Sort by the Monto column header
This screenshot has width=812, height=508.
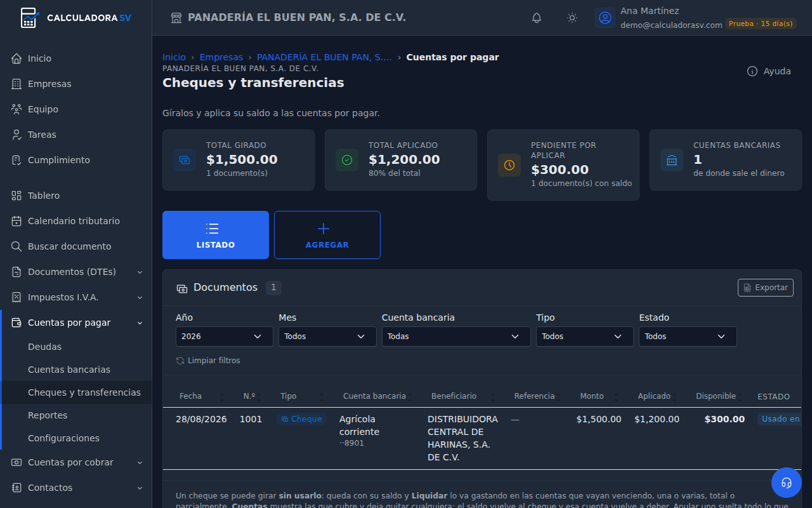click(598, 396)
